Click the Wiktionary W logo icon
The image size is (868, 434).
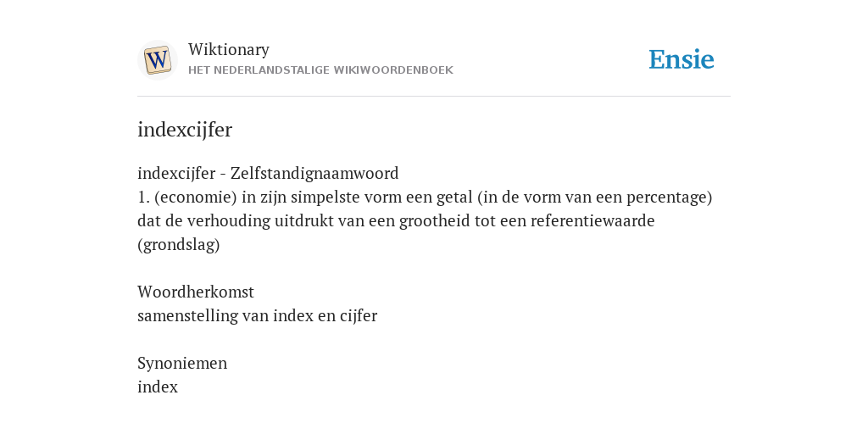tap(157, 60)
